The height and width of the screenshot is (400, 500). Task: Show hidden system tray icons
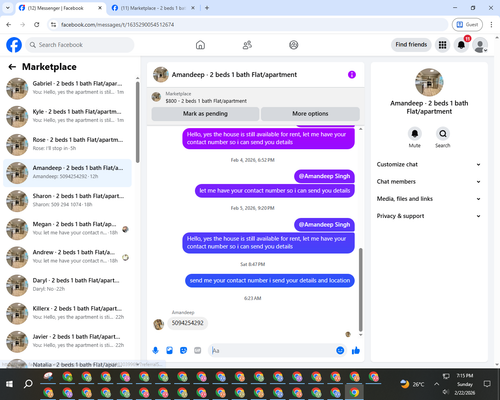(x=436, y=384)
